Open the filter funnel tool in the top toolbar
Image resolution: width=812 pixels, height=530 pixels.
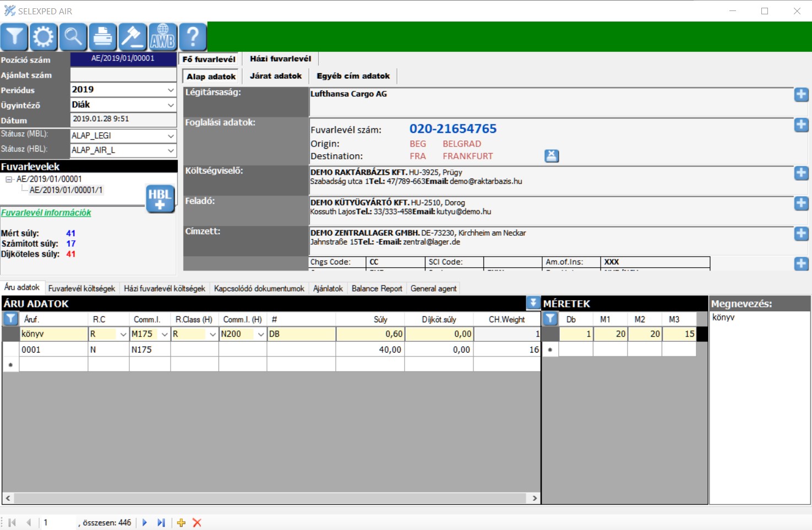[14, 37]
